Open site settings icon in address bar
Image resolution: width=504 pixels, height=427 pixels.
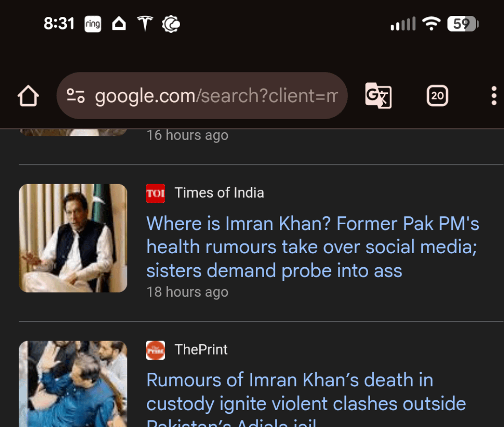tap(75, 96)
